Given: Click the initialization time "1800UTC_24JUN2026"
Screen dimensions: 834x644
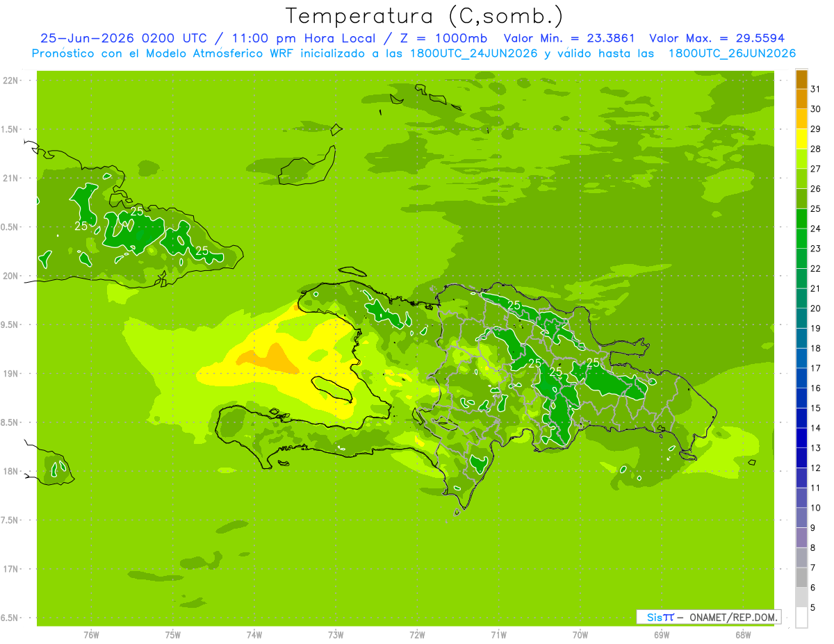Looking at the screenshot, I should coord(475,53).
